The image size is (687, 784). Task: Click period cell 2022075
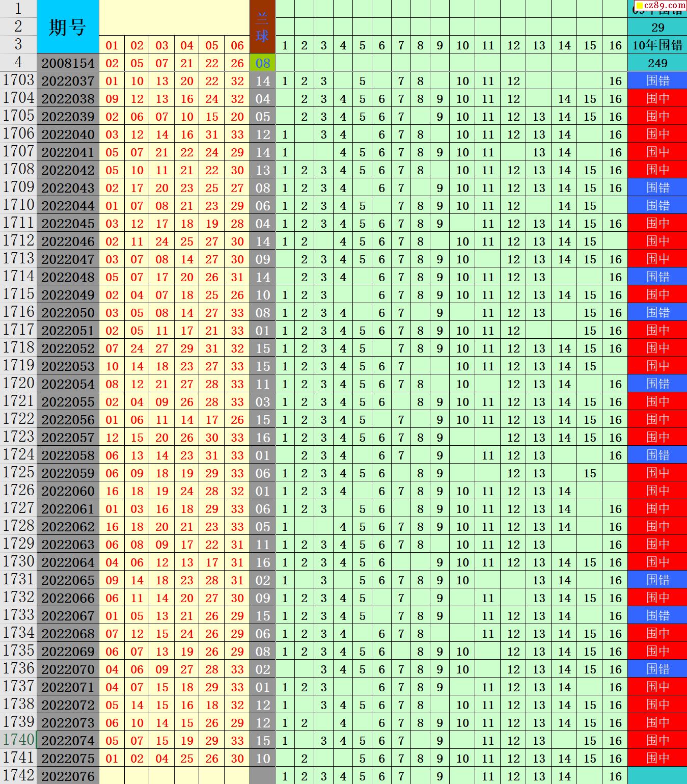(68, 758)
